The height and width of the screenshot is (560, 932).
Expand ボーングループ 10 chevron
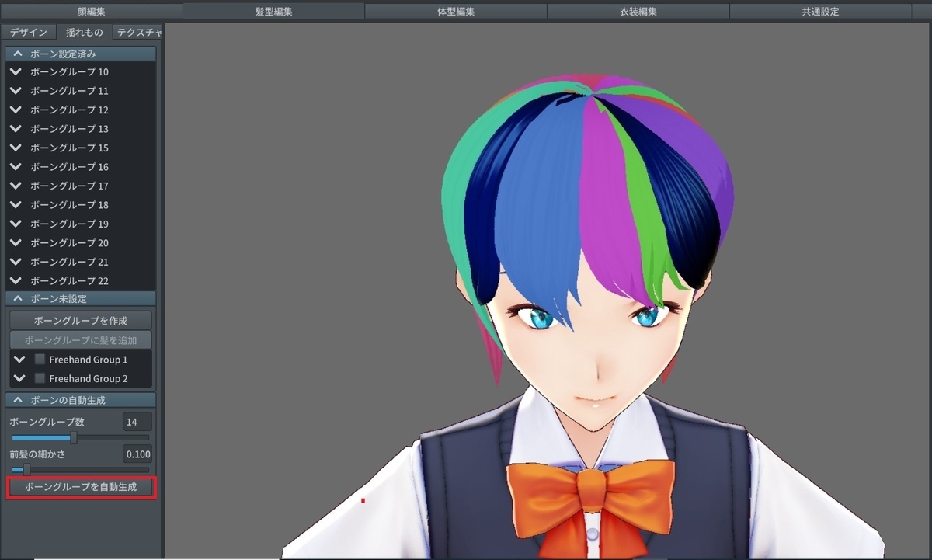point(16,71)
